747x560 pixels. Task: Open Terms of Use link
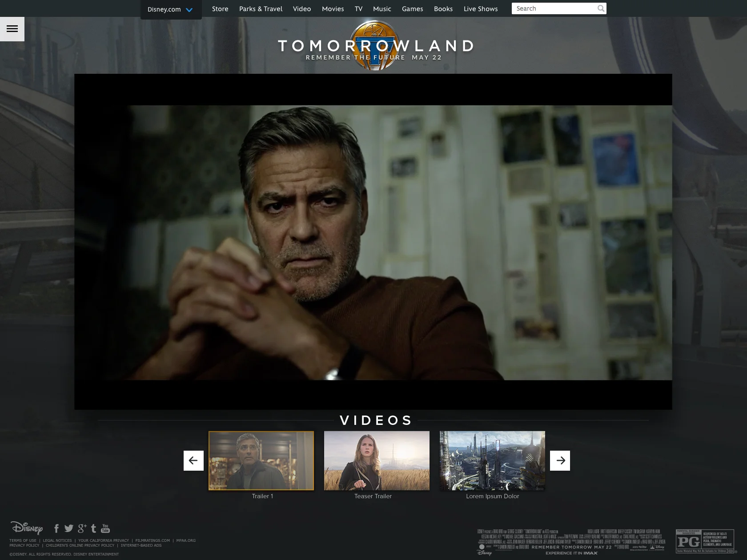tap(23, 540)
